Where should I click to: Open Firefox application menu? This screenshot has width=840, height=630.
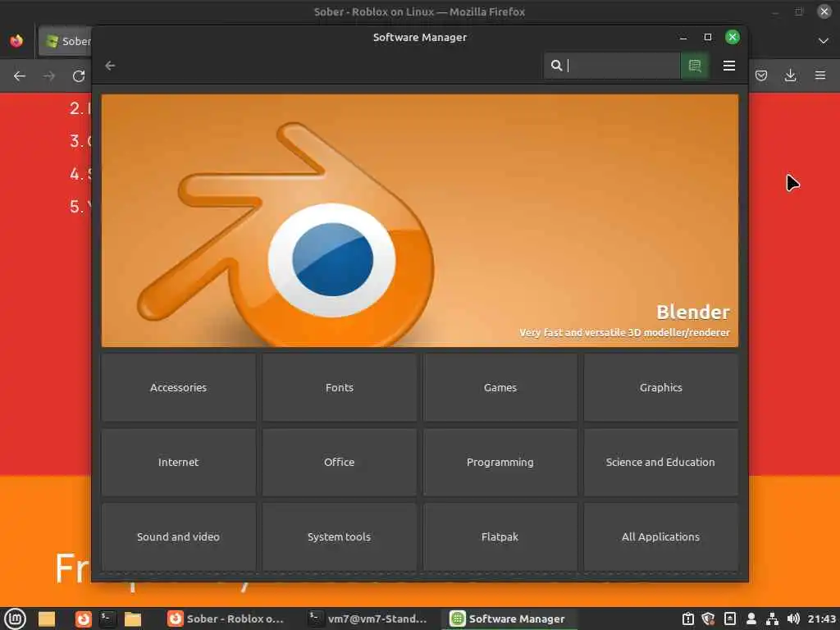(x=820, y=75)
